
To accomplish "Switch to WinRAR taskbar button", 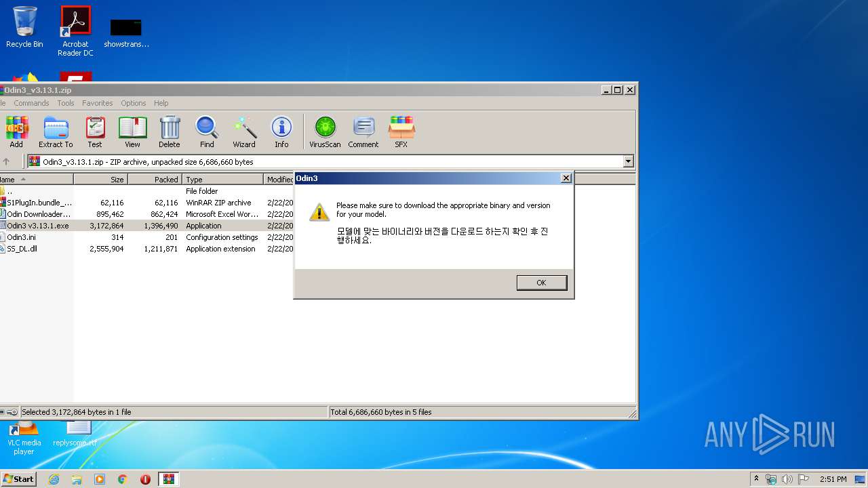I will (x=169, y=479).
